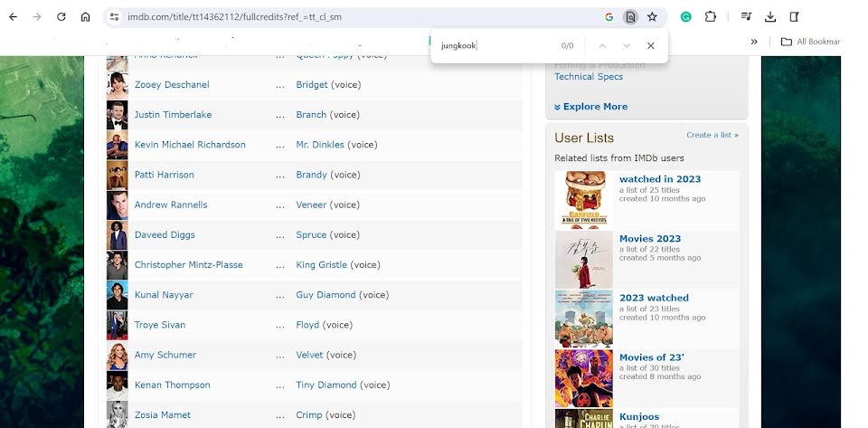Open Troye Sivan's page
This screenshot has height=428, width=868.
tap(160, 325)
